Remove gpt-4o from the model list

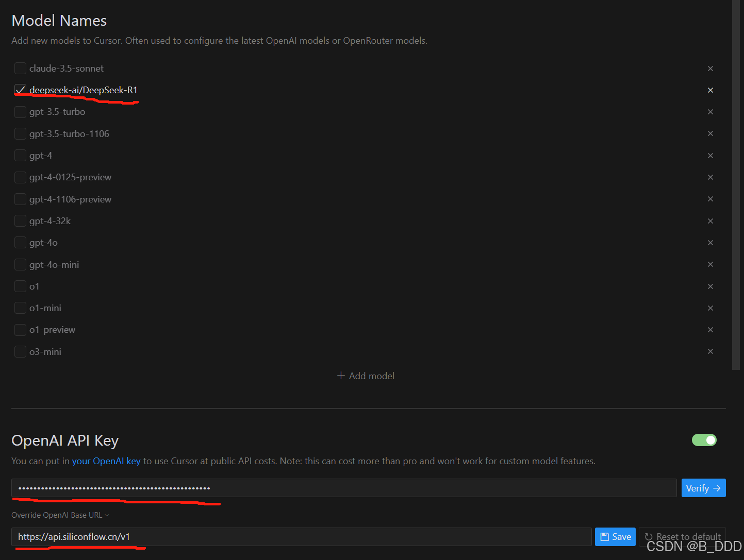click(710, 242)
